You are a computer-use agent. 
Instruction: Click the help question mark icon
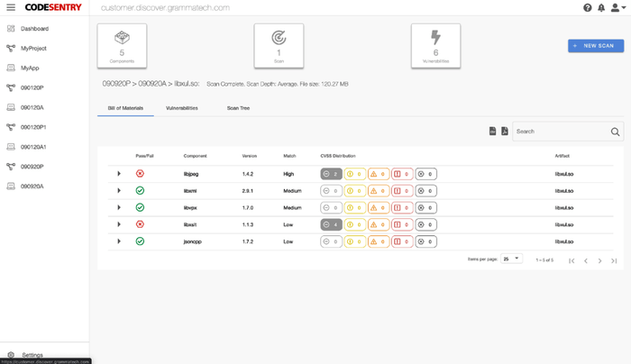click(588, 8)
